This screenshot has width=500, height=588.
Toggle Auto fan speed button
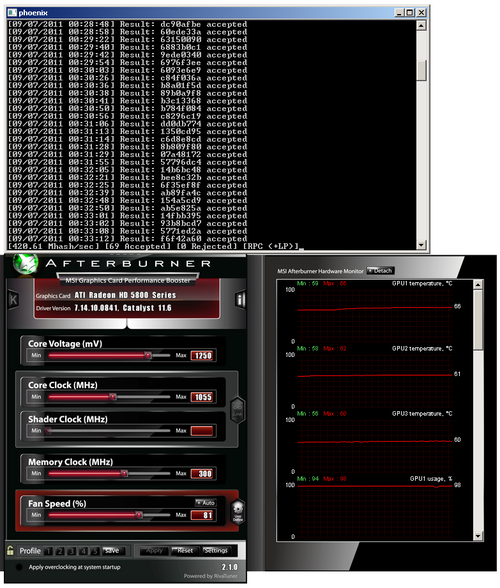pyautogui.click(x=206, y=502)
